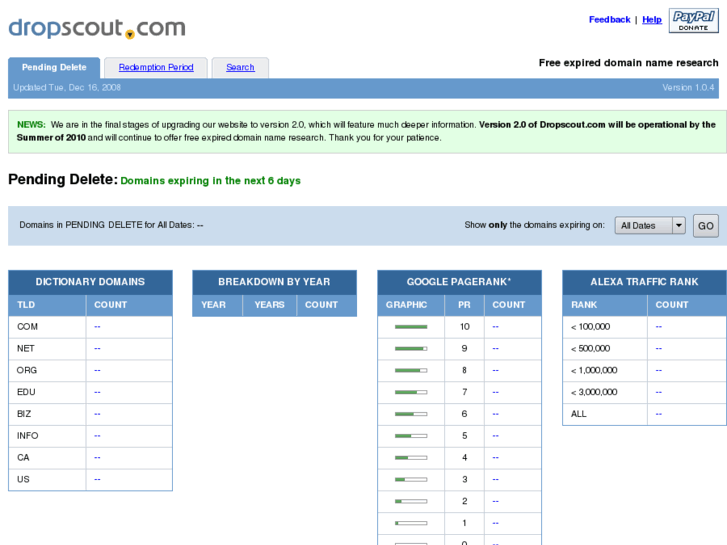727x545 pixels.
Task: Click the YEARS column header
Action: pos(269,305)
